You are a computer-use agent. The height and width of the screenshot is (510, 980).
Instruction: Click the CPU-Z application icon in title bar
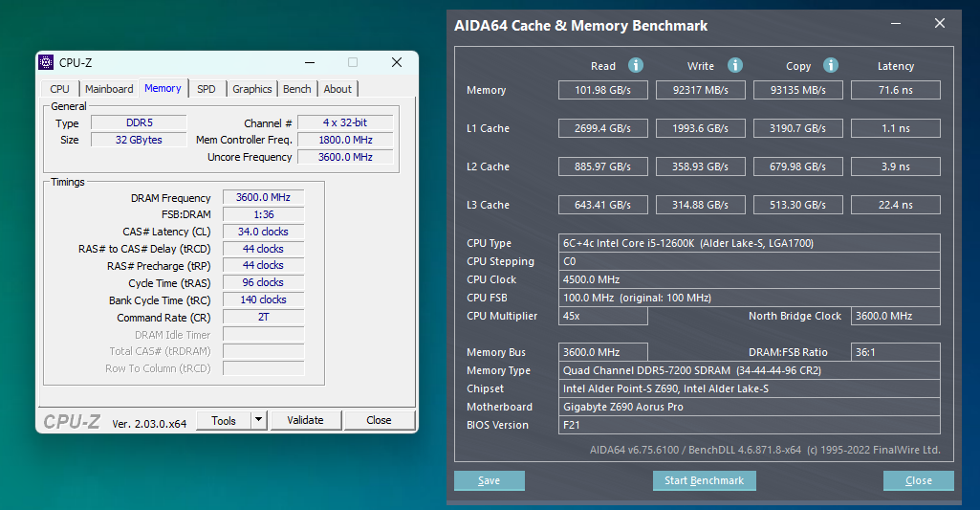[46, 62]
